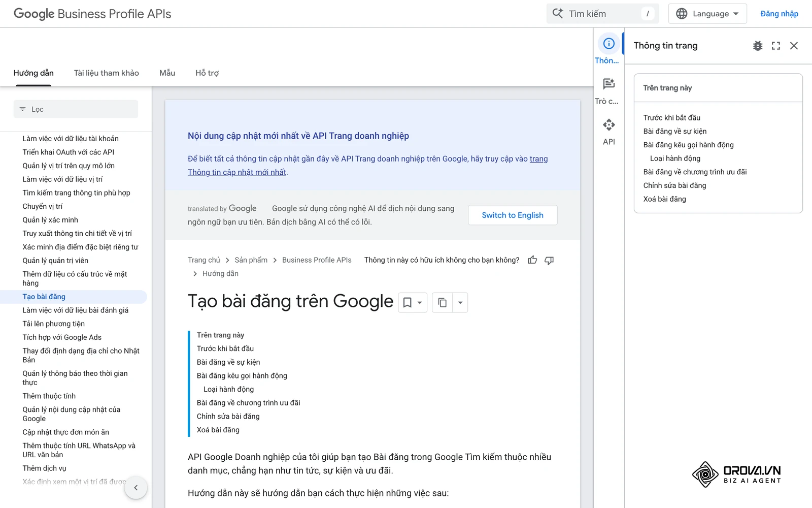Open Triển khai OAuth với các API

(69, 152)
